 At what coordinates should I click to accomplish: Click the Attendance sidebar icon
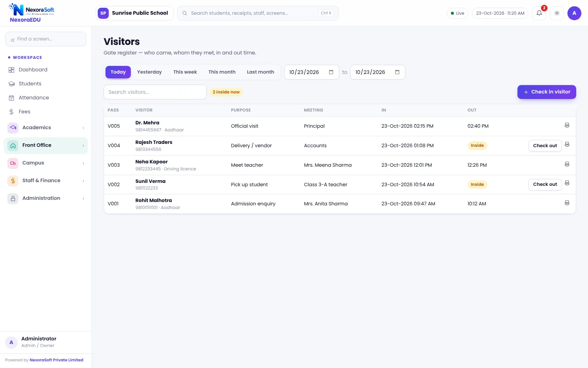coord(11,98)
